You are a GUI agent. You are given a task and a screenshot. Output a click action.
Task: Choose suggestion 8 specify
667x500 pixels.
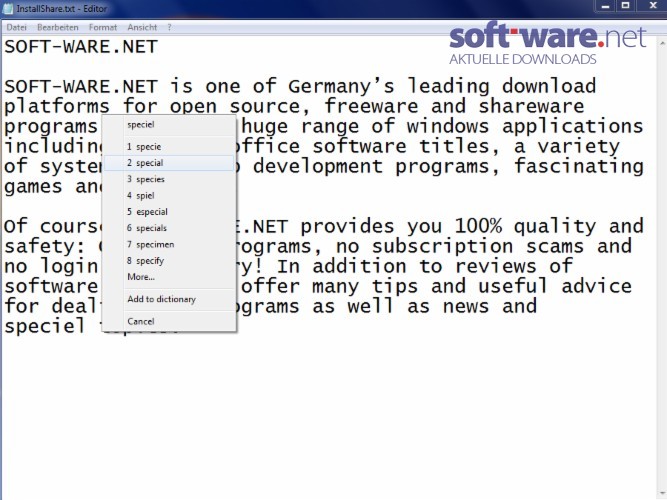pyautogui.click(x=169, y=260)
